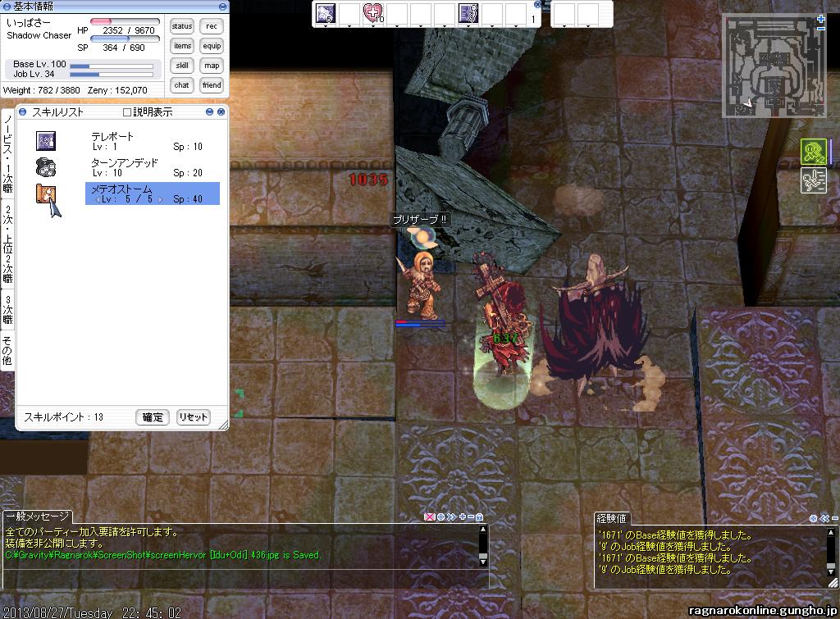This screenshot has width=840, height=619.
Task: Open the status window button
Action: [x=181, y=26]
